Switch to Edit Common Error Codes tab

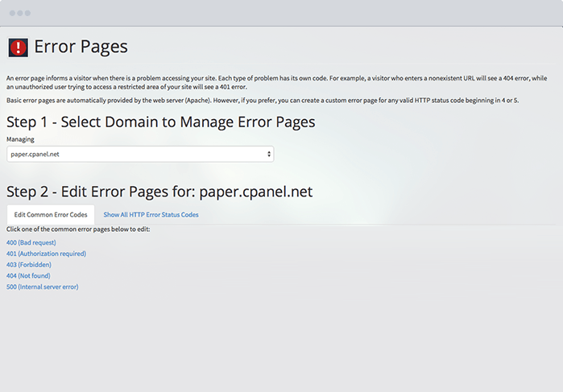[x=51, y=215]
